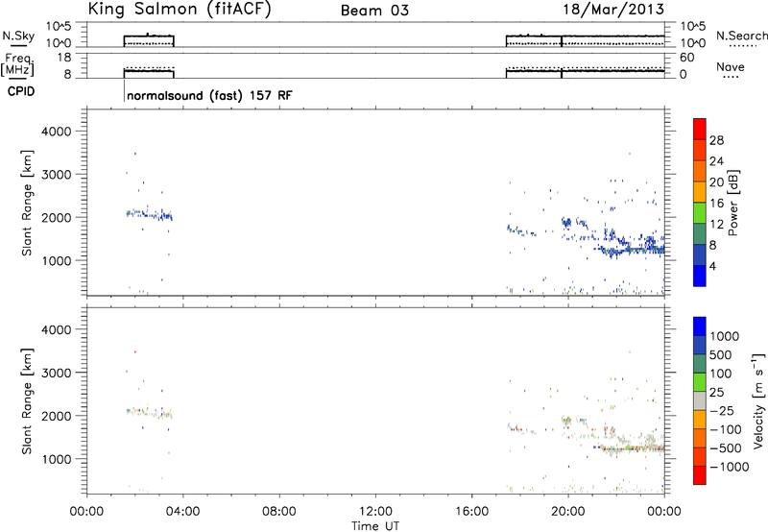
Task: Click the 10^5 label left of N.Sky panel
Action: [x=60, y=27]
